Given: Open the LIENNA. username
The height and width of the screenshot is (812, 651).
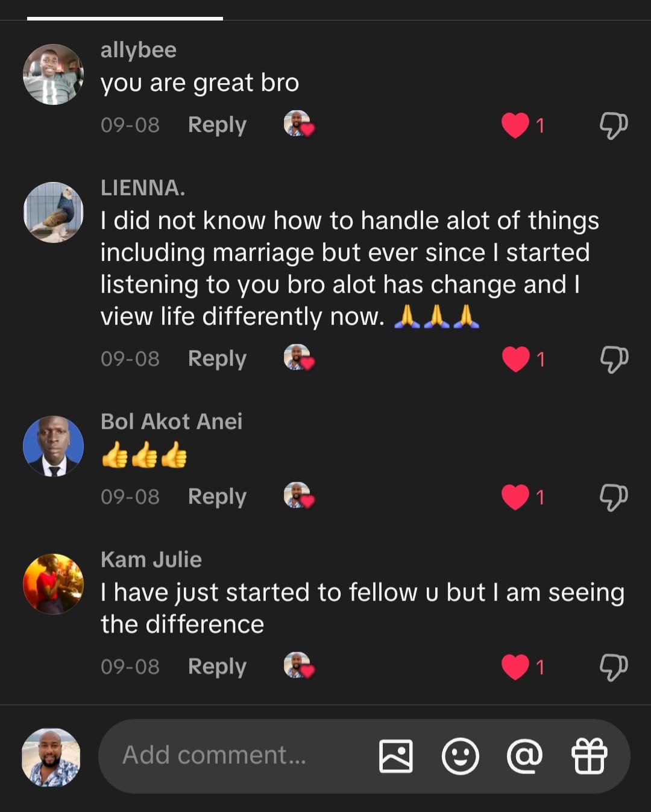Looking at the screenshot, I should click(x=143, y=188).
